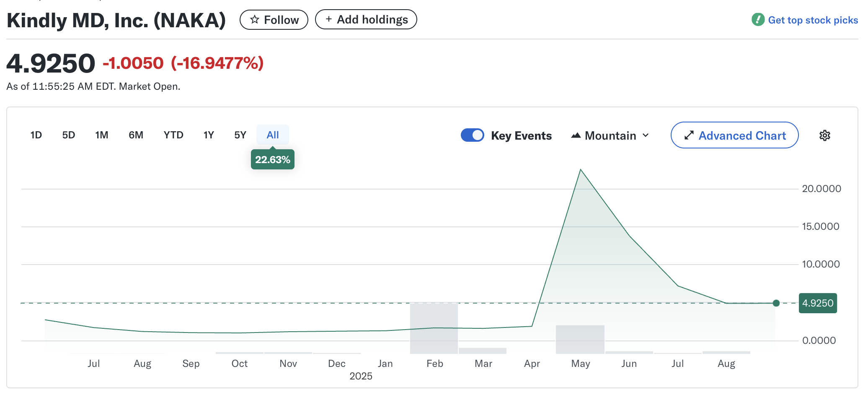The width and height of the screenshot is (868, 395).
Task: Click the green exclamation badge icon
Action: 758,20
